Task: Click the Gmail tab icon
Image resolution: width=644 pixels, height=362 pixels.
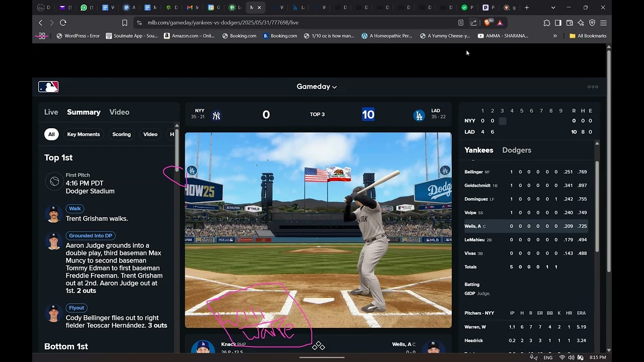Action: (x=190, y=8)
